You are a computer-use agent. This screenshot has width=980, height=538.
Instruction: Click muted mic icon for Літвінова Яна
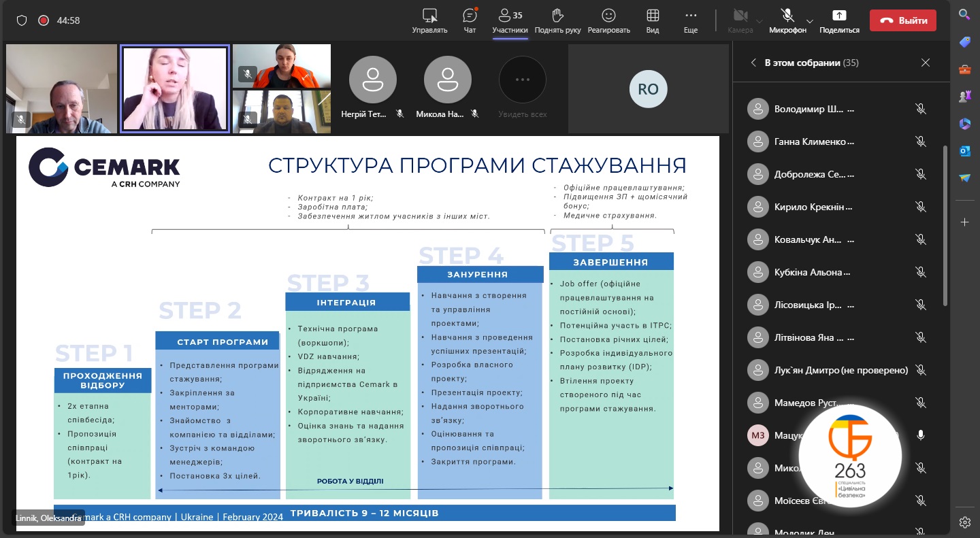tap(921, 337)
